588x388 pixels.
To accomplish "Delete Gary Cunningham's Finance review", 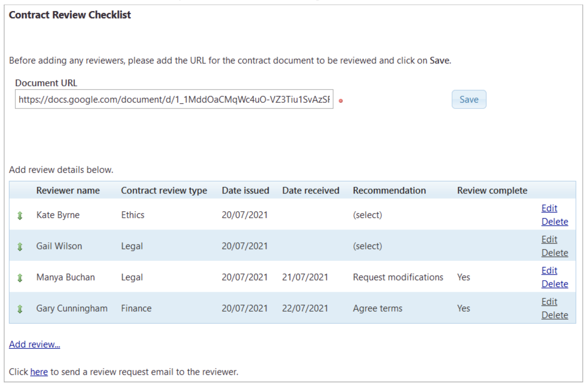I will point(554,315).
